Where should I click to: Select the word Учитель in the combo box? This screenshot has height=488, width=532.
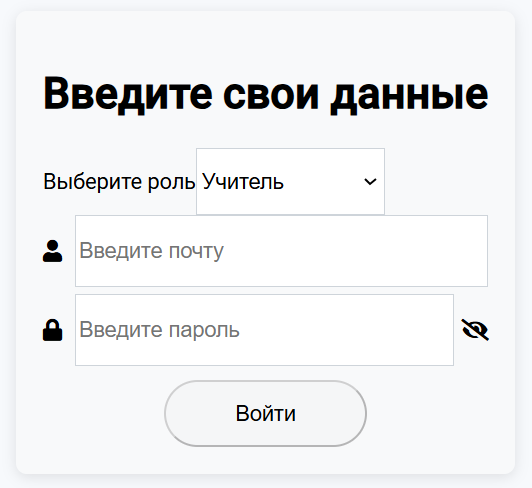(243, 182)
